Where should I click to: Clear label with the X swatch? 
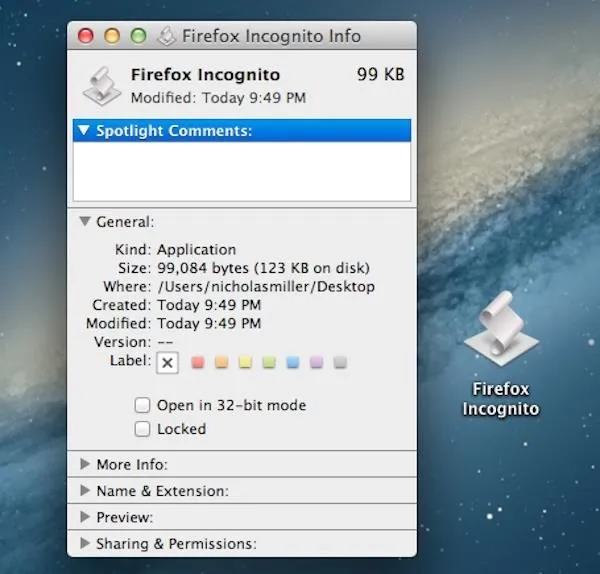pyautogui.click(x=167, y=362)
